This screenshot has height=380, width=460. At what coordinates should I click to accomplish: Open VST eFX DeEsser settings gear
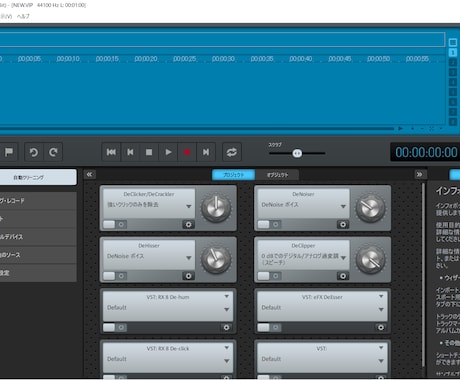(x=381, y=327)
